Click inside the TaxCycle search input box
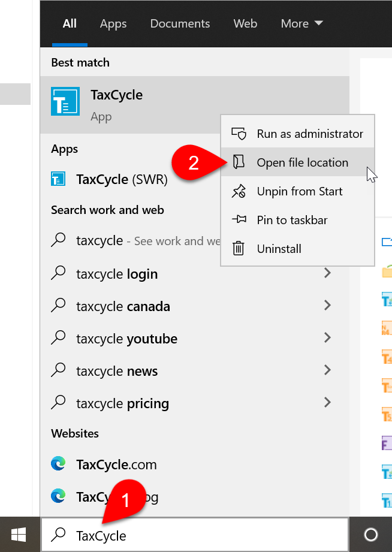The width and height of the screenshot is (392, 552). pyautogui.click(x=195, y=535)
